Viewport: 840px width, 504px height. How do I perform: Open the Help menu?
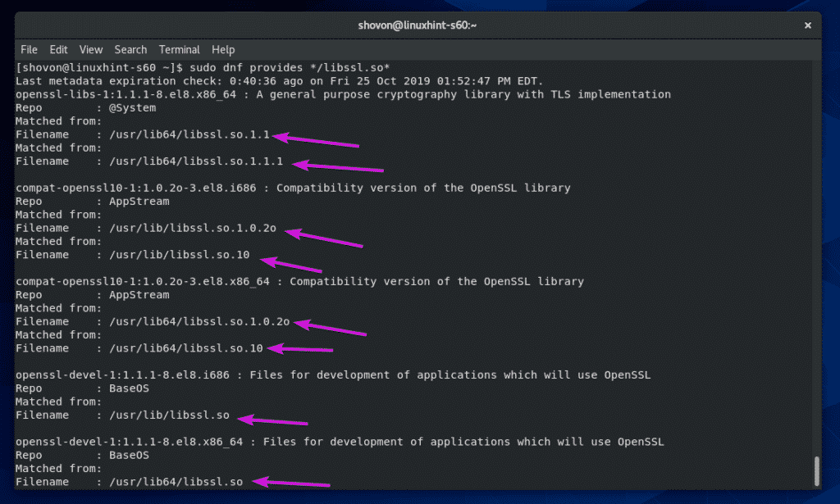223,50
